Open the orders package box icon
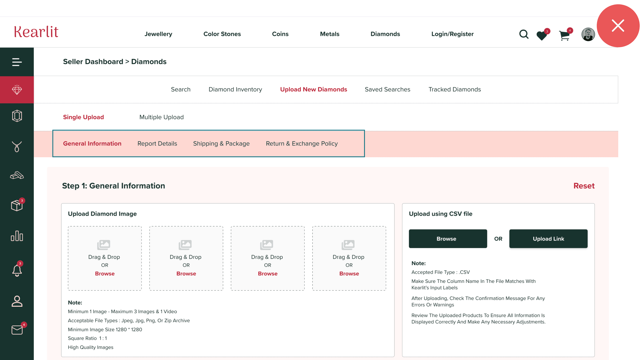Image resolution: width=644 pixels, height=360 pixels. click(17, 205)
